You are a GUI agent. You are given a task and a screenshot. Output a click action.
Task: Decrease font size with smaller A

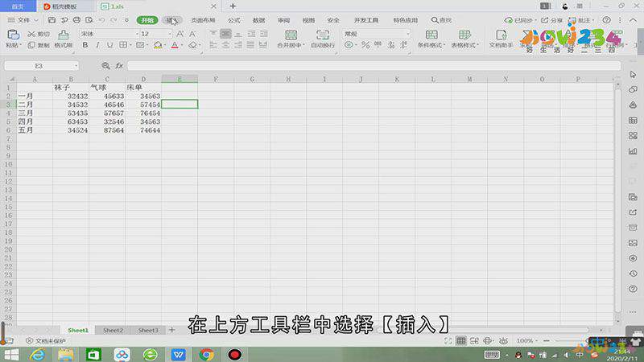click(192, 34)
